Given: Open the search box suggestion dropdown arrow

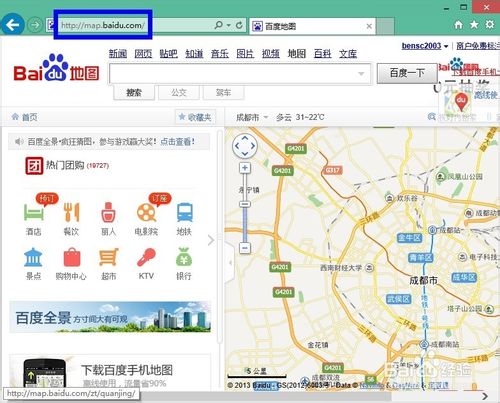Looking at the screenshot, I should [361, 73].
